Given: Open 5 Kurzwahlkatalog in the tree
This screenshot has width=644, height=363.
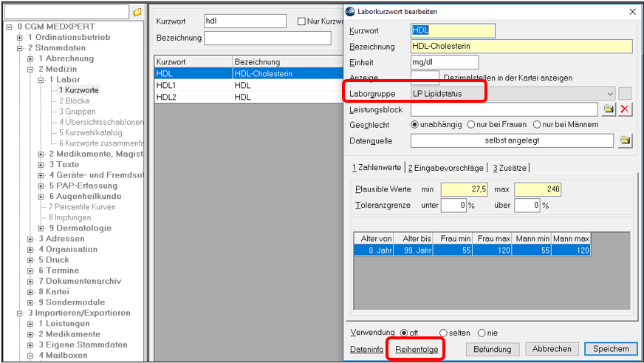Looking at the screenshot, I should tap(90, 133).
